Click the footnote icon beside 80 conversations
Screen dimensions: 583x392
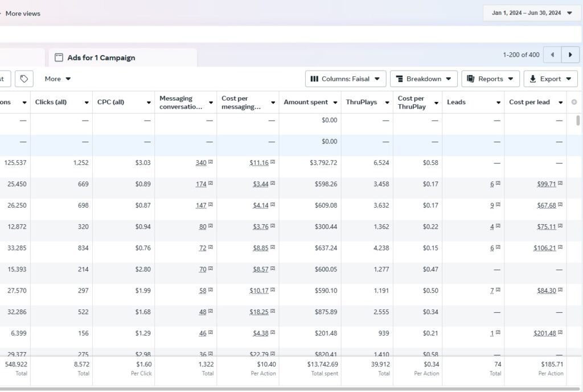pos(211,226)
